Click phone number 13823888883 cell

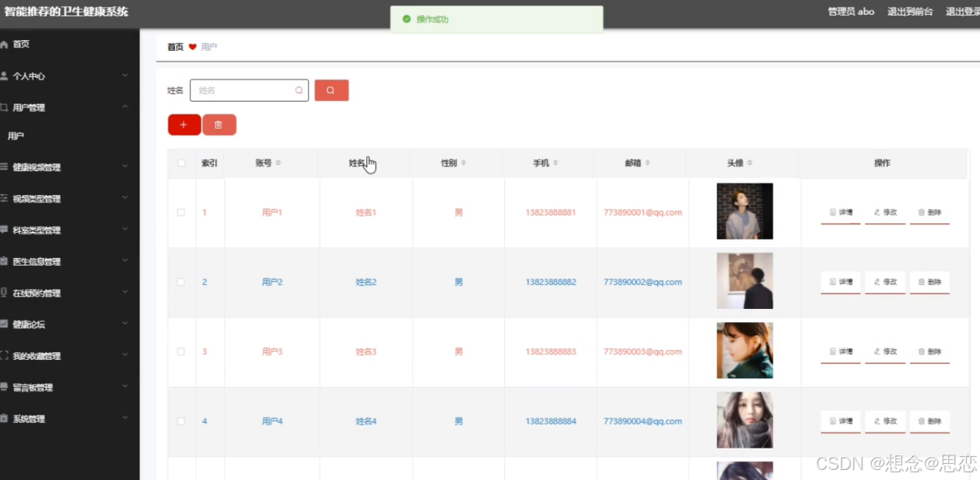[x=551, y=351]
